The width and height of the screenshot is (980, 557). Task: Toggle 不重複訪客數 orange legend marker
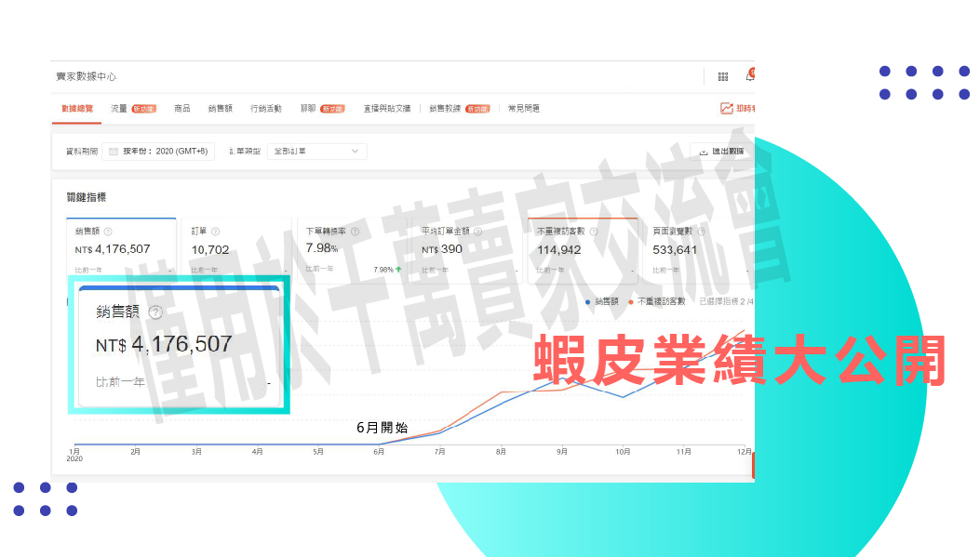click(x=631, y=301)
